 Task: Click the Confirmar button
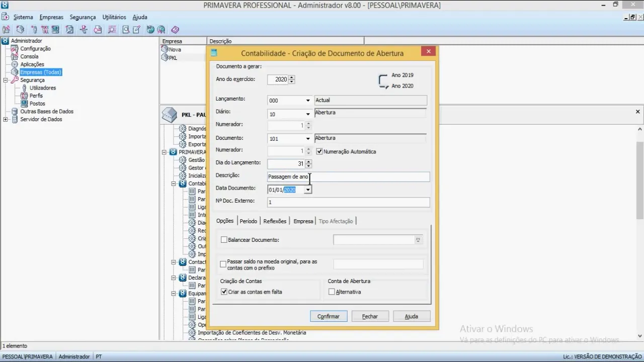point(329,316)
